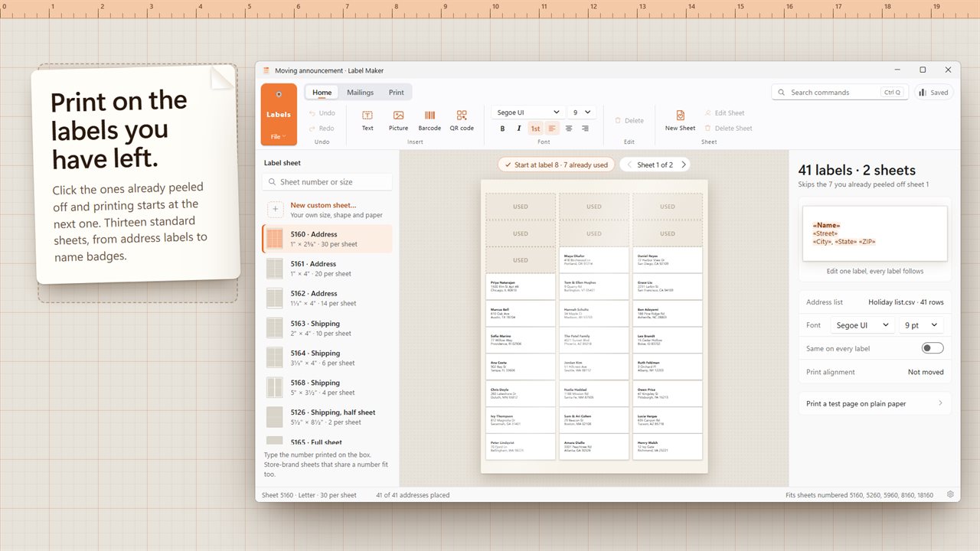The height and width of the screenshot is (551, 980).
Task: Open side panel 9 pt size dropdown
Action: (x=921, y=325)
